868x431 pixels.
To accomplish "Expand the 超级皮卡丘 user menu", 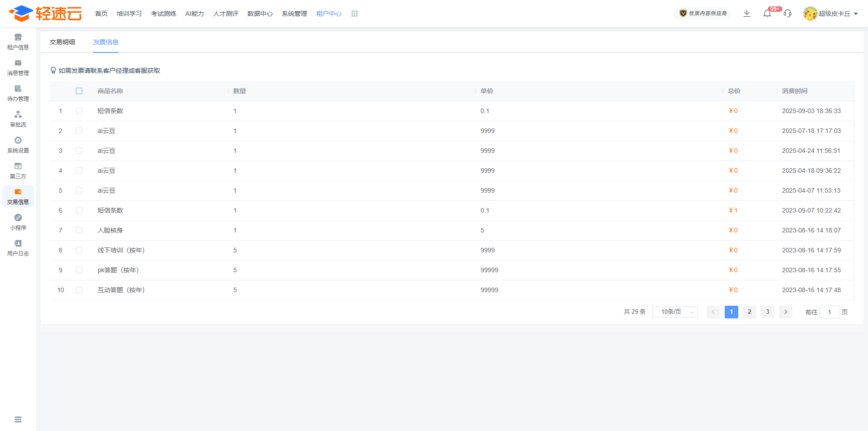I will click(831, 14).
